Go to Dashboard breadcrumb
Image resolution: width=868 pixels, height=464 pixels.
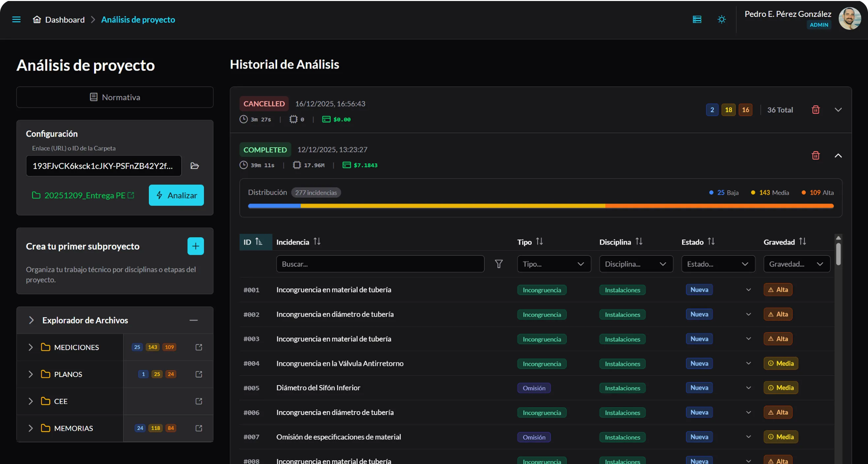pos(64,20)
